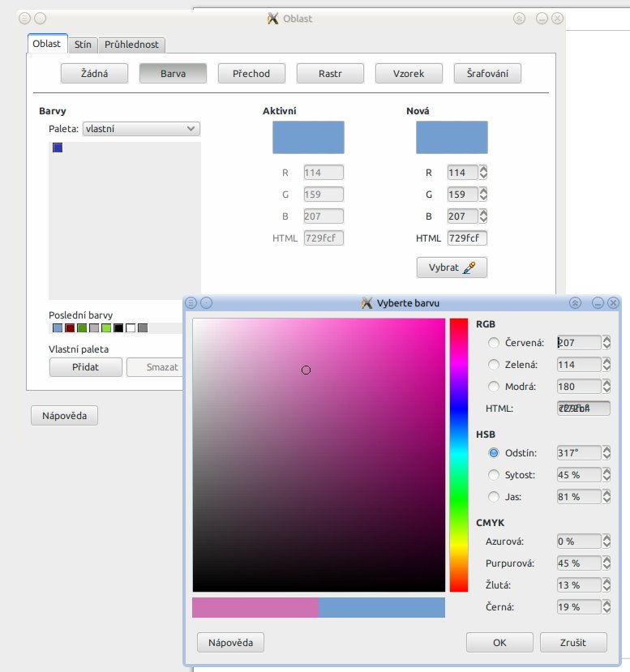The image size is (630, 672).
Task: Switch to the Oblast tab
Action: point(47,44)
